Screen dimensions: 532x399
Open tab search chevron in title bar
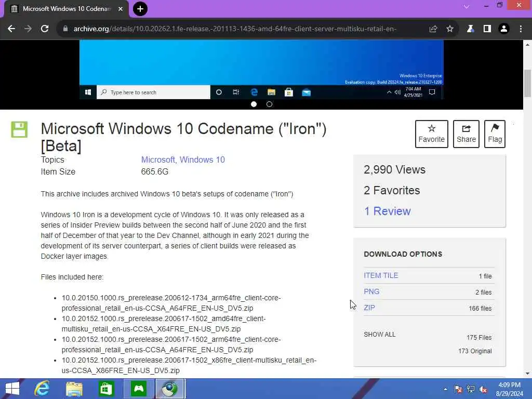pyautogui.click(x=467, y=6)
